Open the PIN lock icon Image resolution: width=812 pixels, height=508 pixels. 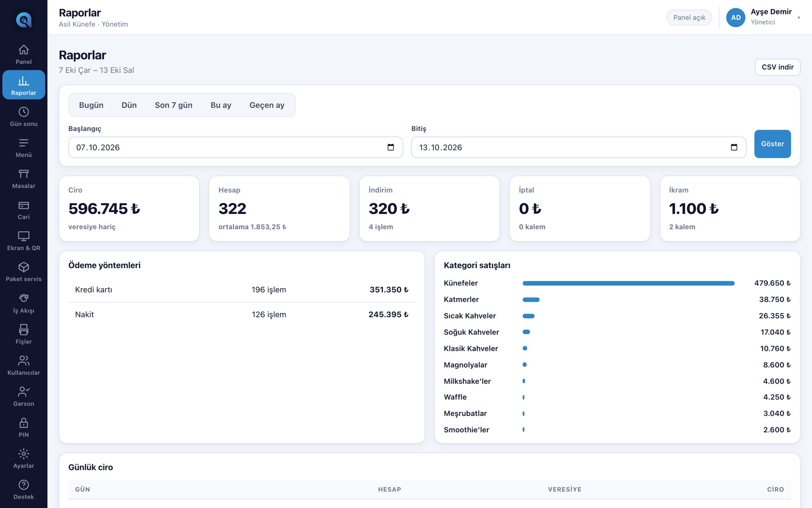23,423
